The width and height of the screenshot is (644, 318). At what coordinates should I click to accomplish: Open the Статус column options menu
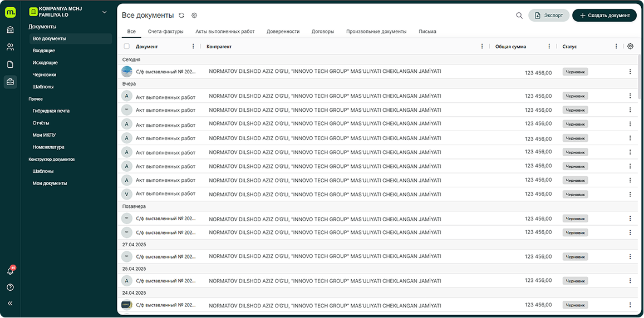(616, 47)
